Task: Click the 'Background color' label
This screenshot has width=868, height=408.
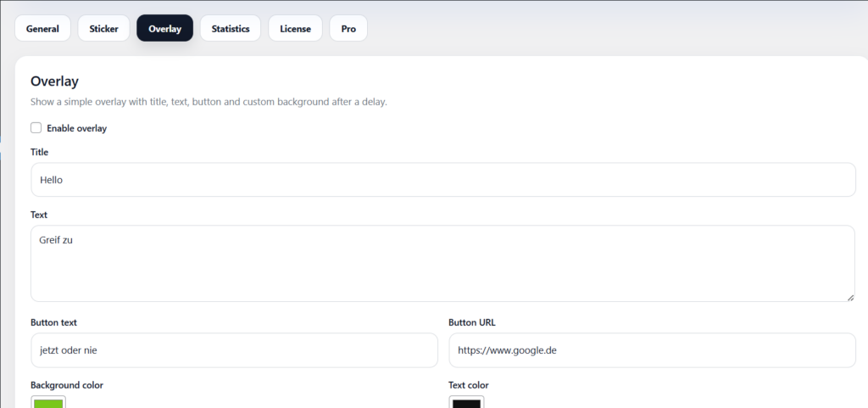Action: 67,385
